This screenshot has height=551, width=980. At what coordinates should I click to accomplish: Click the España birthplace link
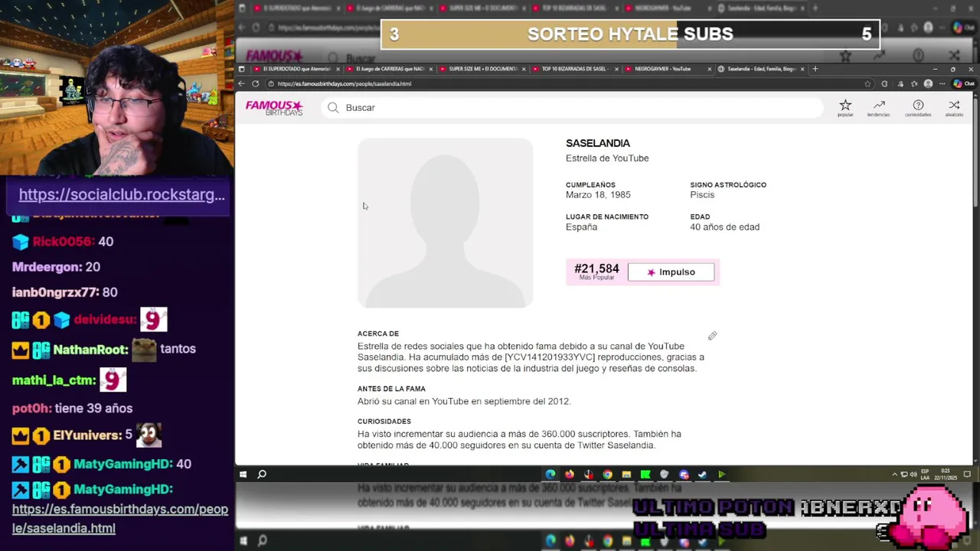(x=581, y=227)
